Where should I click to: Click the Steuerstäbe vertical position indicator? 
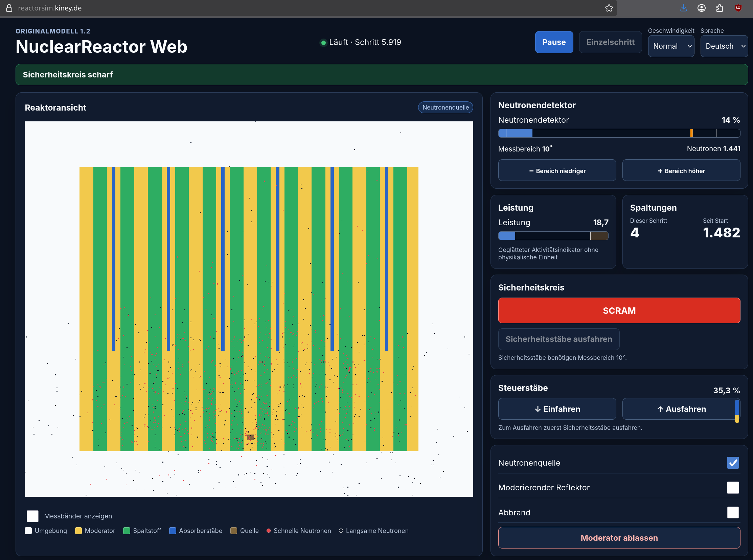tap(737, 411)
